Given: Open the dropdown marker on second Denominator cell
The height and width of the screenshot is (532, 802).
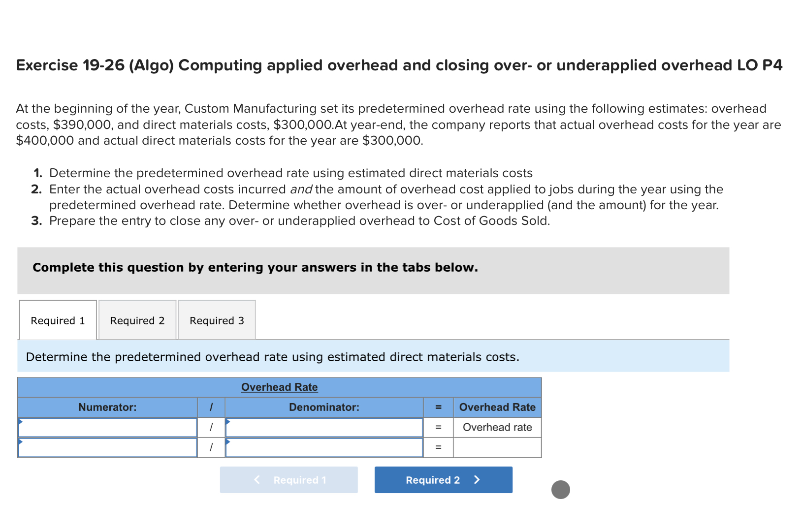Looking at the screenshot, I should click(x=227, y=442).
